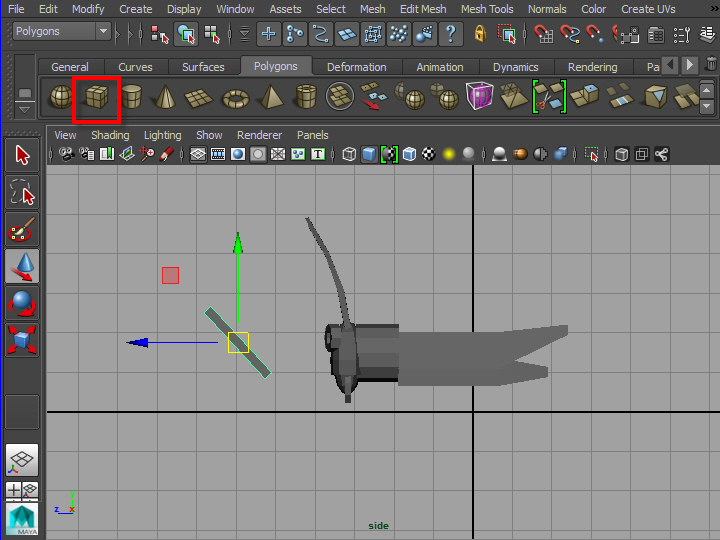Click the padlock lock selection icon
Image resolution: width=720 pixels, height=540 pixels.
480,34
